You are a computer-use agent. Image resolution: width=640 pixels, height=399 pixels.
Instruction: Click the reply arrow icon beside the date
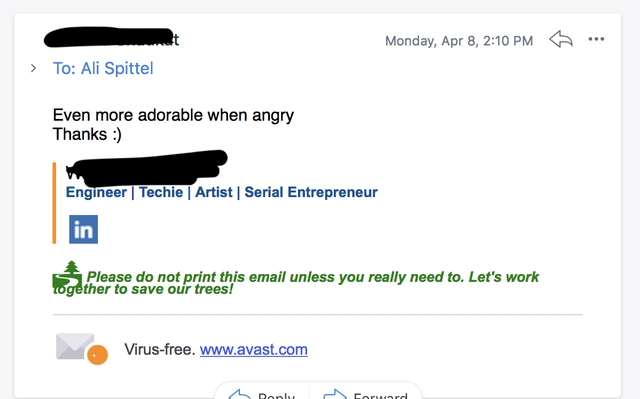tap(561, 40)
